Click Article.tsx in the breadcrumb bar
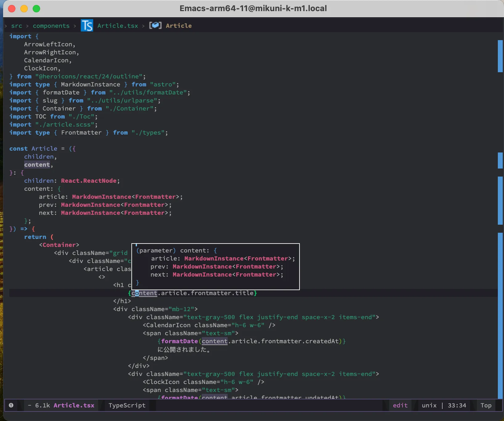Viewport: 504px width, 421px height. click(x=117, y=26)
